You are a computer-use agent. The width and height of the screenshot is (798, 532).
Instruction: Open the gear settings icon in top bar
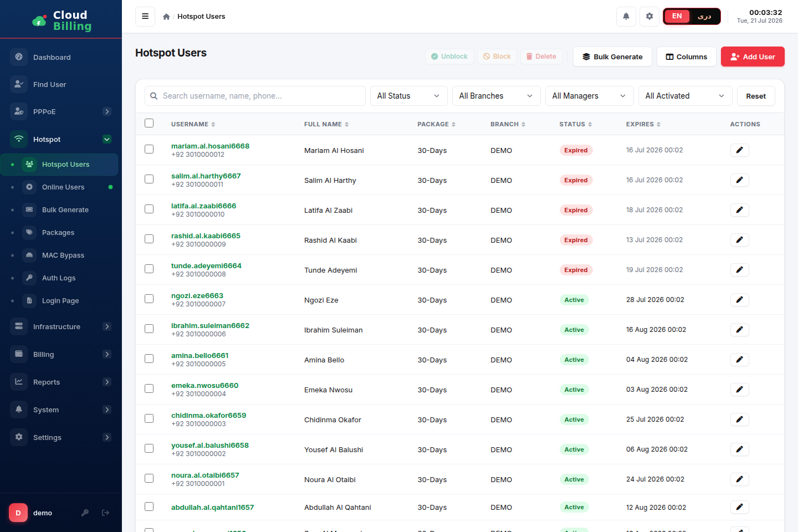point(649,16)
